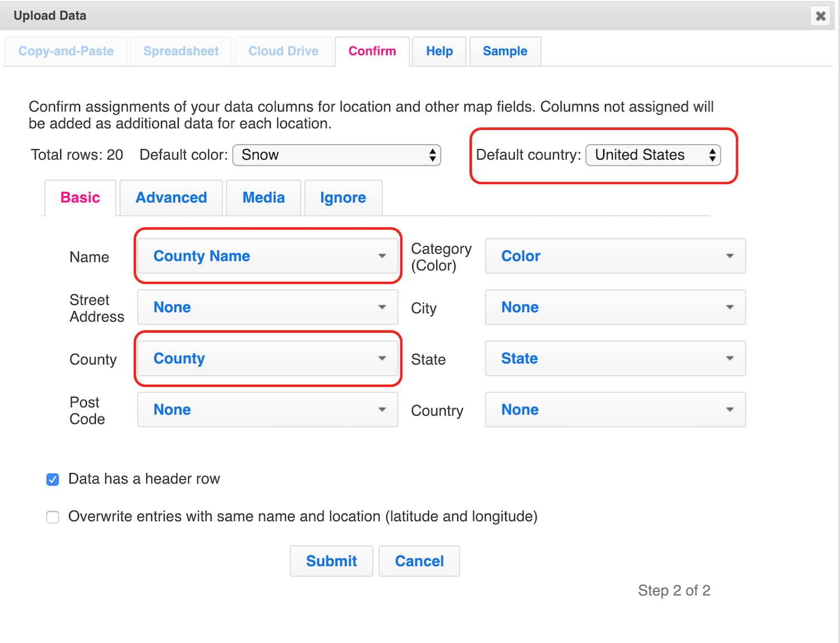This screenshot has height=643, width=840.
Task: Open the Category (Color) dropdown
Action: (616, 256)
